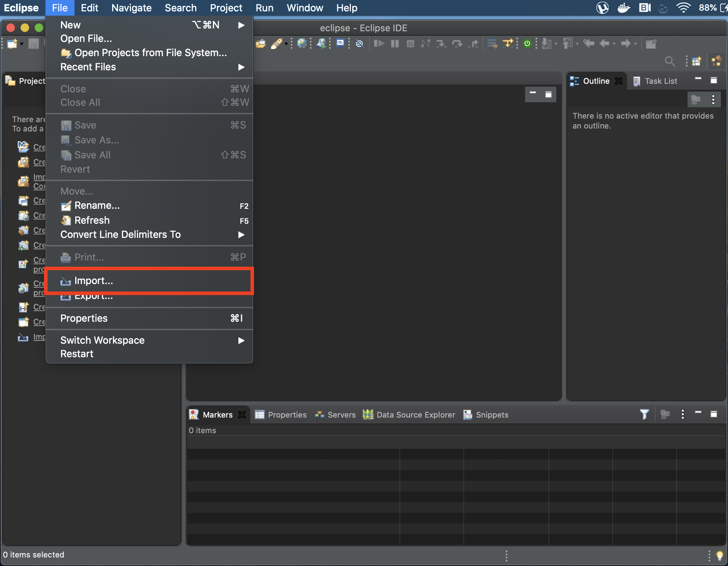Click the light bulb tip icon

pos(719,555)
